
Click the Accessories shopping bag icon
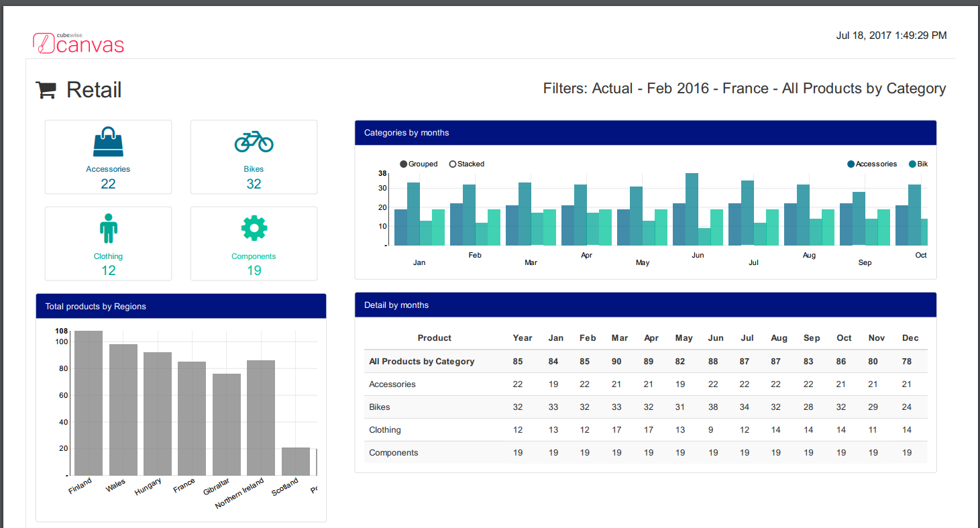pyautogui.click(x=108, y=142)
